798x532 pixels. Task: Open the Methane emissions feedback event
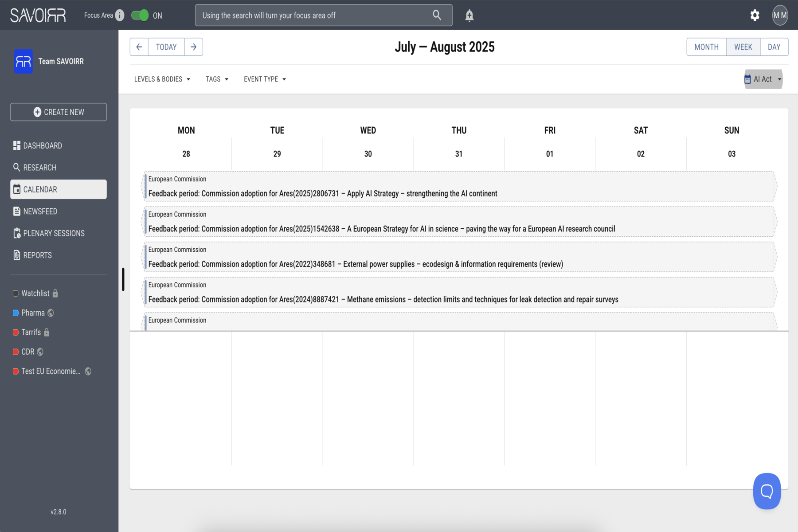click(459, 293)
